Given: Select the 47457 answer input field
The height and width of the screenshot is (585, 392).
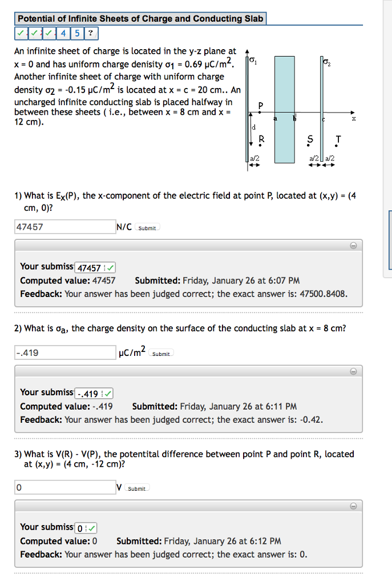Looking at the screenshot, I should click(64, 226).
